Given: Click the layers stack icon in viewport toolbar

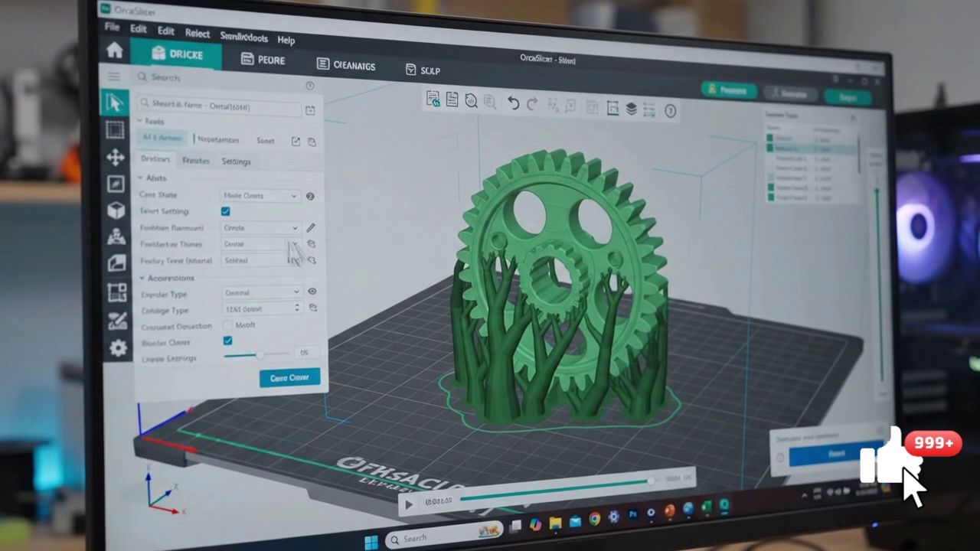Looking at the screenshot, I should coord(631,109).
